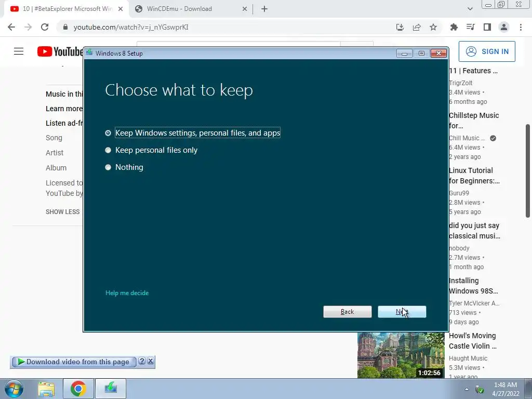The height and width of the screenshot is (399, 532).
Task: Open the Chrome extensions puzzle icon
Action: (454, 27)
